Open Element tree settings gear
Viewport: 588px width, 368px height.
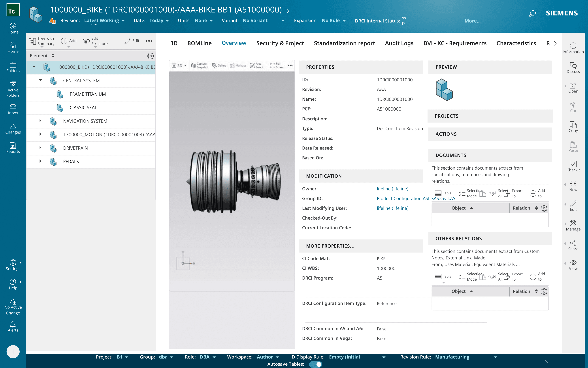(150, 56)
